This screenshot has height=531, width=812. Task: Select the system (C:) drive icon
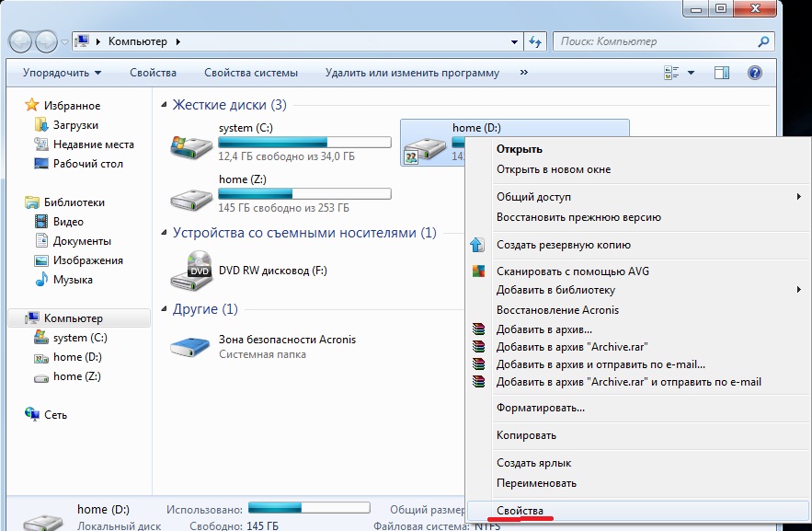click(x=191, y=146)
